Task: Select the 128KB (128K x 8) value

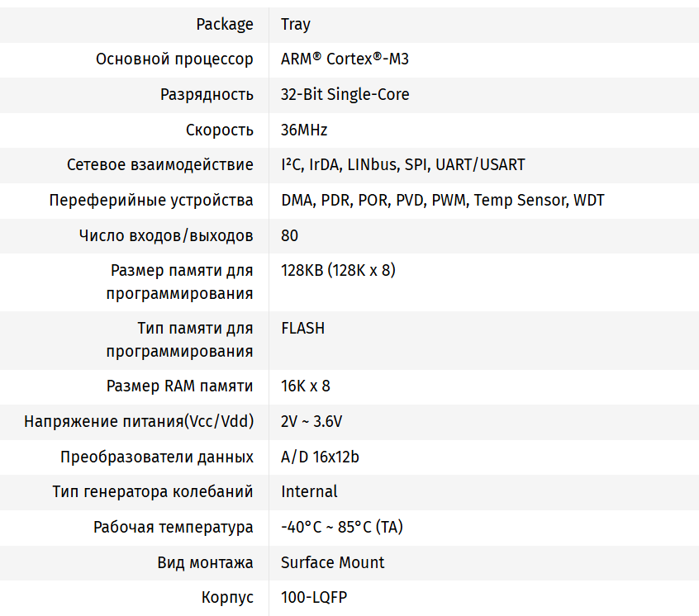Action: [x=338, y=270]
